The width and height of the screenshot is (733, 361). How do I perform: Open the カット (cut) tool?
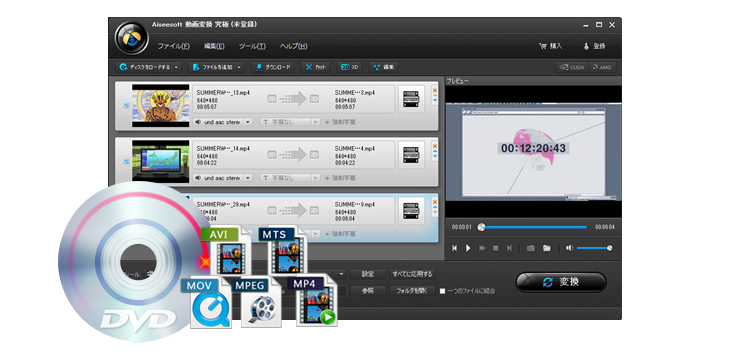(316, 67)
